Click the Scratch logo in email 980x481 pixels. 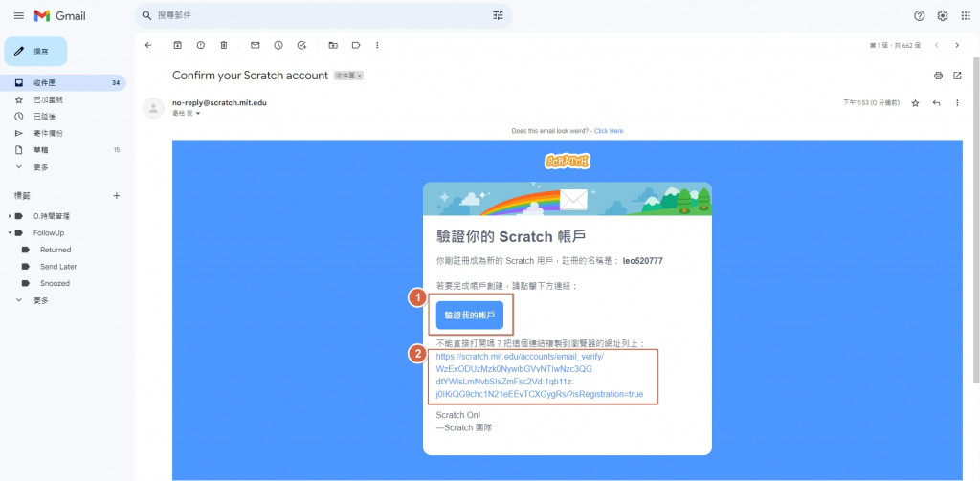pos(568,162)
